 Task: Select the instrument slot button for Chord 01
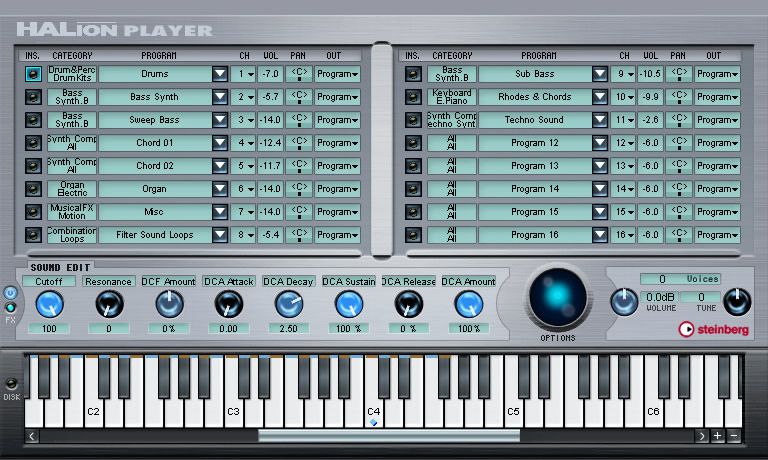tap(33, 143)
